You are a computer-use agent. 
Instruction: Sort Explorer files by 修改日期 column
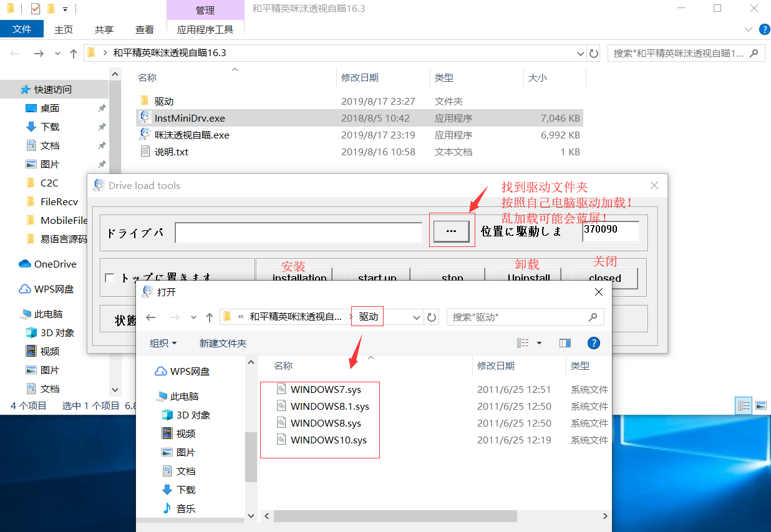point(360,78)
